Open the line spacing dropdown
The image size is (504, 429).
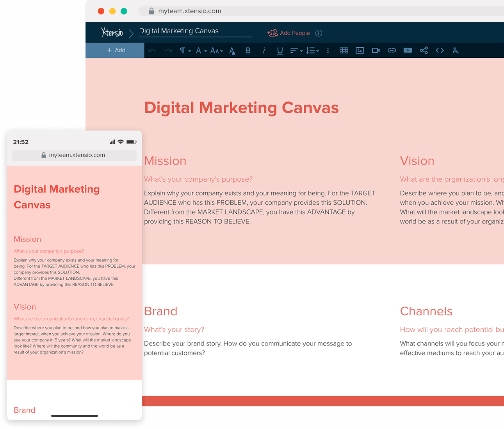pos(312,50)
